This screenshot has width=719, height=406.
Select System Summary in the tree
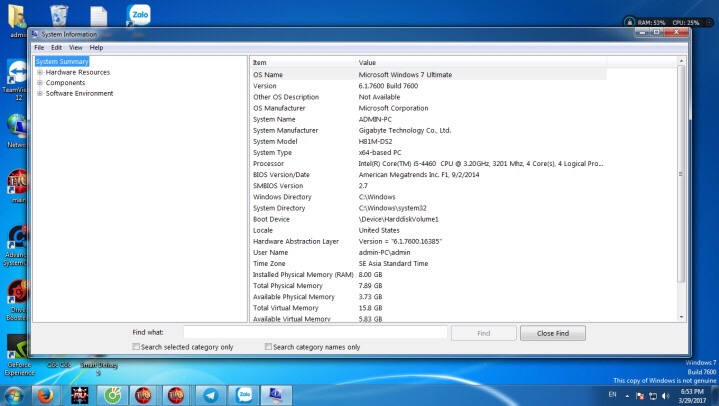62,61
